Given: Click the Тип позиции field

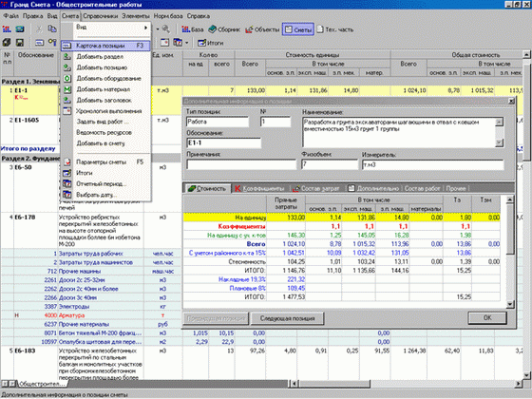Looking at the screenshot, I should point(218,122).
